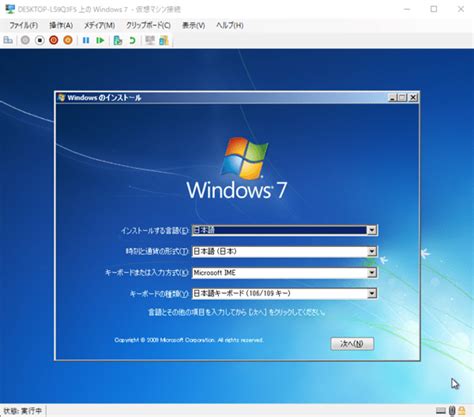Open the 表示(V) menu
Screen dimensions: 474x417
(x=193, y=25)
